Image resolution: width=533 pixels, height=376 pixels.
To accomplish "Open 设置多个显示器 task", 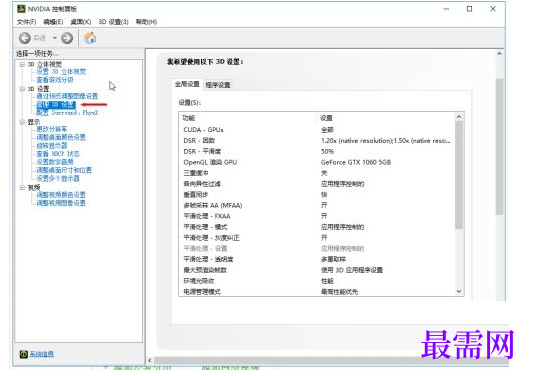I will click(58, 178).
